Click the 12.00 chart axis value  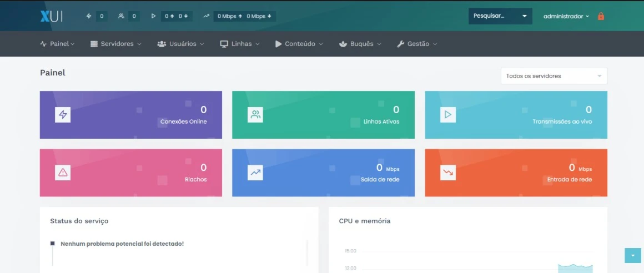[x=350, y=268]
